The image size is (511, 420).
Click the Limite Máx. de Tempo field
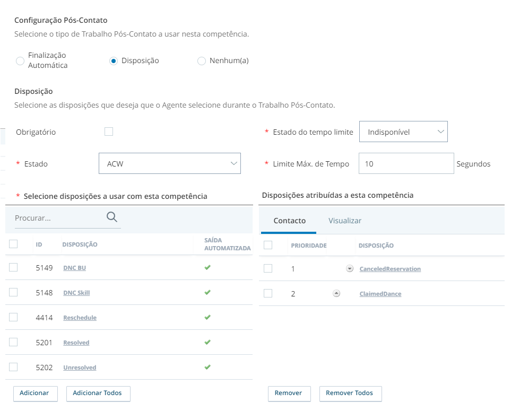(406, 163)
